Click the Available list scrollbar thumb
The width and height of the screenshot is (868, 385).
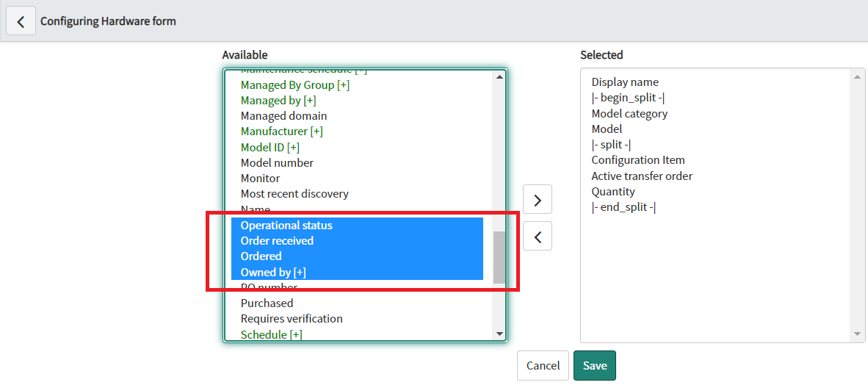pyautogui.click(x=499, y=258)
